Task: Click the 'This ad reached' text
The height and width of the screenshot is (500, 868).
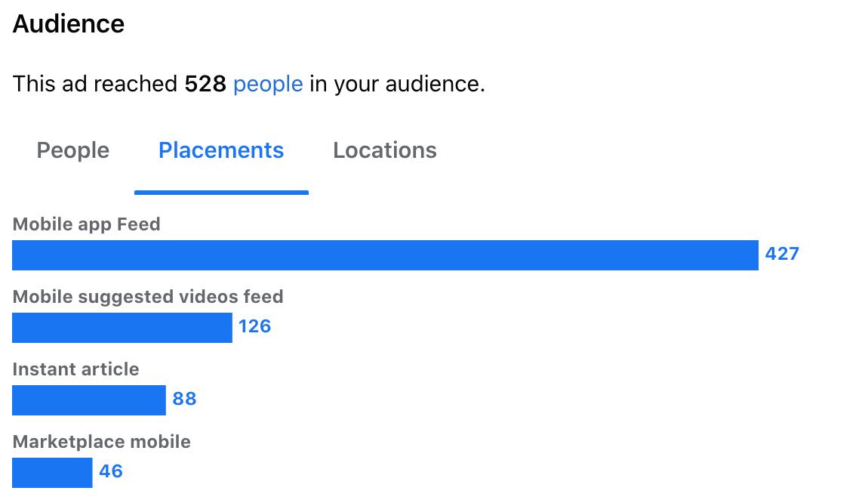Action: point(95,84)
